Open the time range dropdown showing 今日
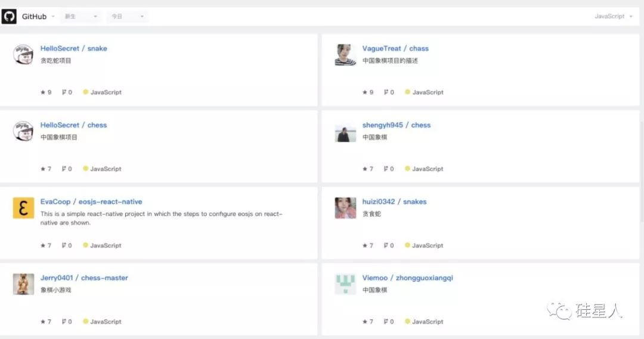644x339 pixels. (x=128, y=17)
